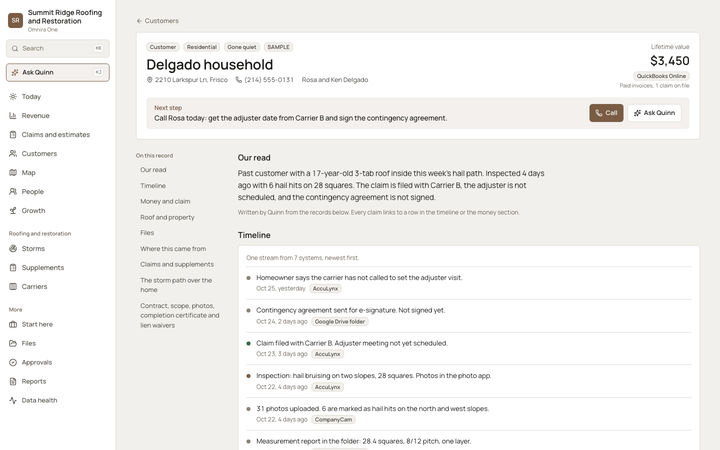Open Ask Quinn from the sidebar
This screenshot has height=450, width=720.
58,73
